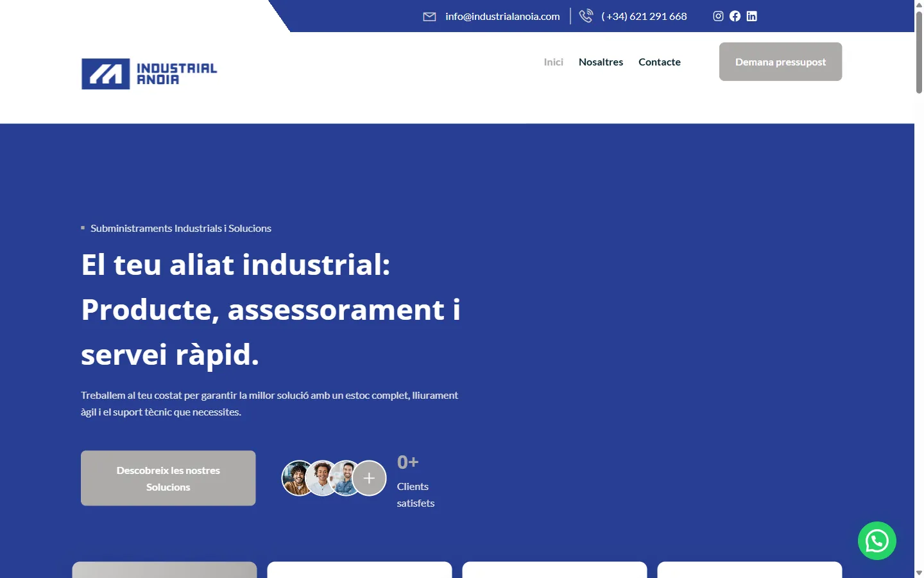Click the page's vertical scrollbar thumb
Screen dimensions: 924x578
(x=919, y=53)
